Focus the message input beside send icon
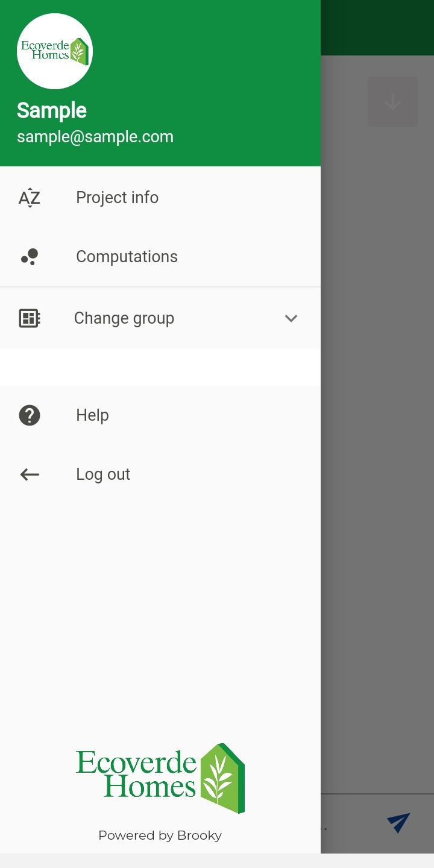 350,823
